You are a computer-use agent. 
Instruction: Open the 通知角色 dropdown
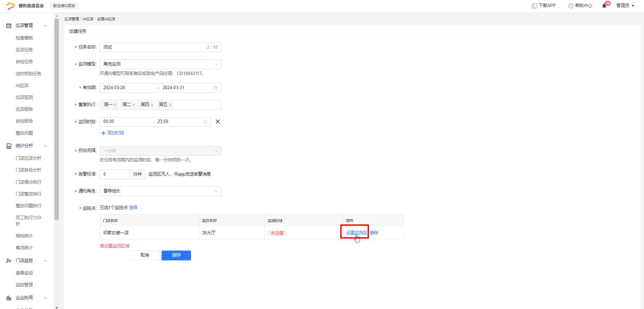160,191
